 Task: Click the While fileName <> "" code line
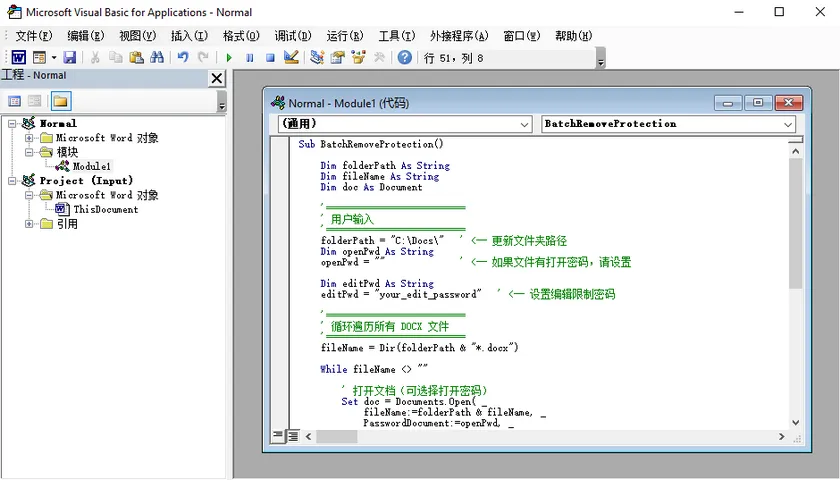click(374, 369)
